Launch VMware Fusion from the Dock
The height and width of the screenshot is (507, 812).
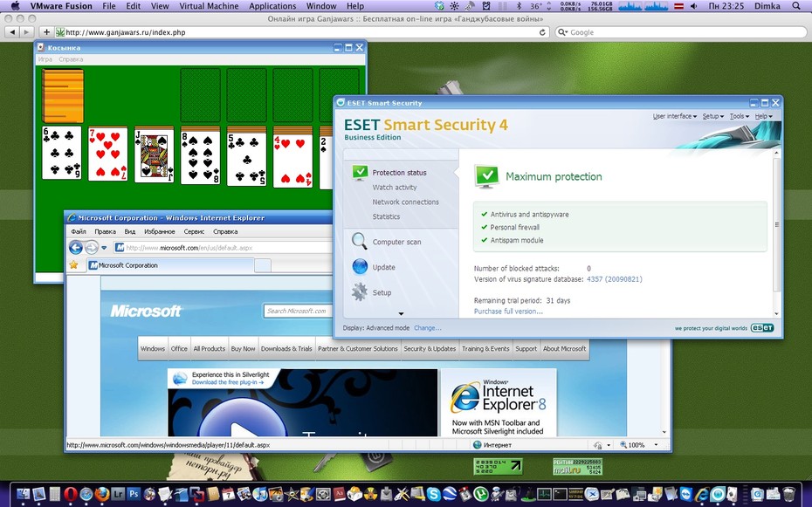[196, 494]
